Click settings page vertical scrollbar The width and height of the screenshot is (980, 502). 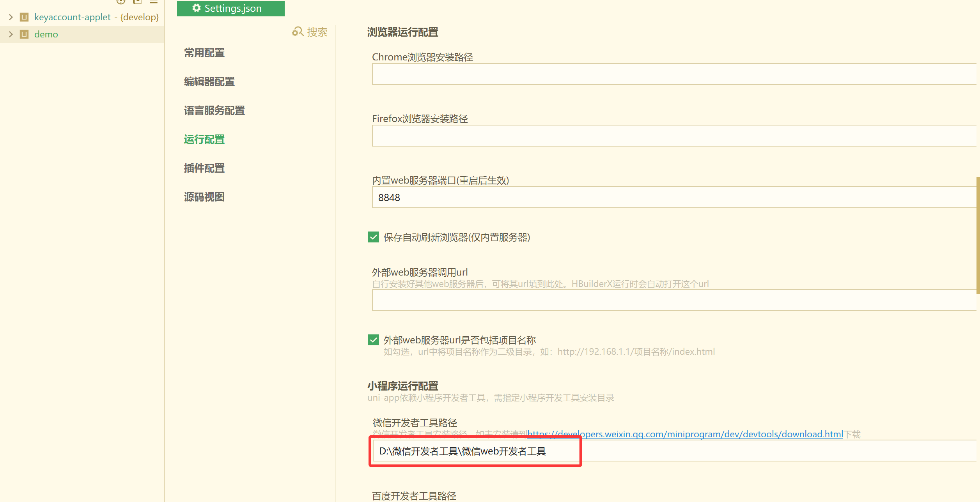(x=978, y=235)
